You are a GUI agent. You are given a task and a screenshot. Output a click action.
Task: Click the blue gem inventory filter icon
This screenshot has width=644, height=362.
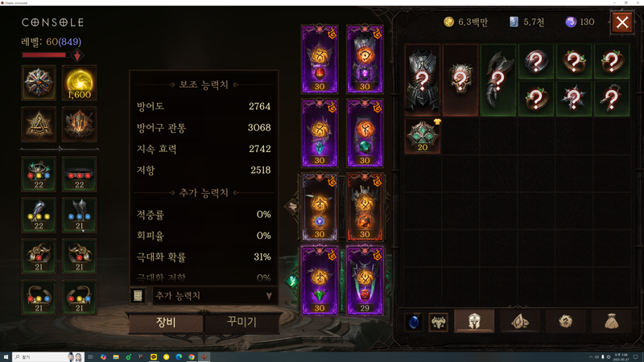tap(414, 322)
